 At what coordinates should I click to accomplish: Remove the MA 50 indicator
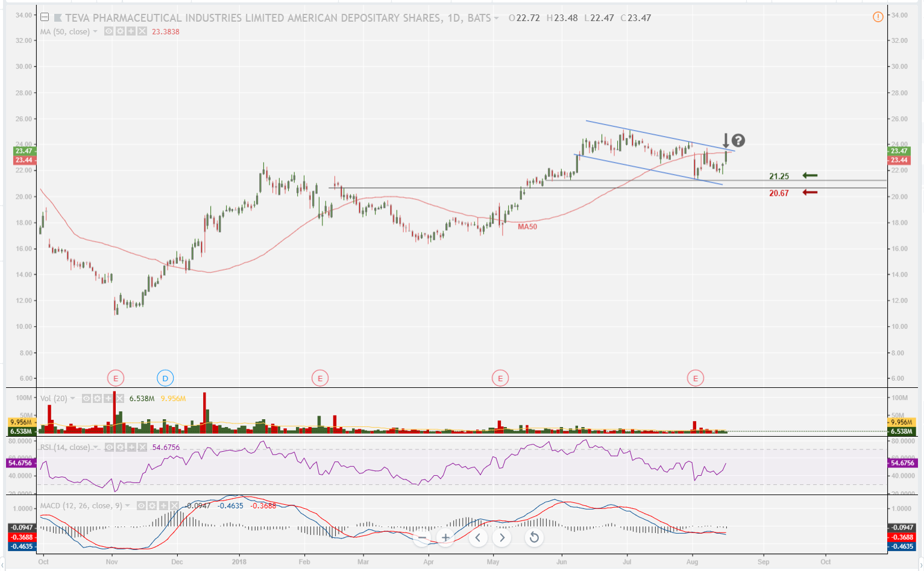coord(142,31)
